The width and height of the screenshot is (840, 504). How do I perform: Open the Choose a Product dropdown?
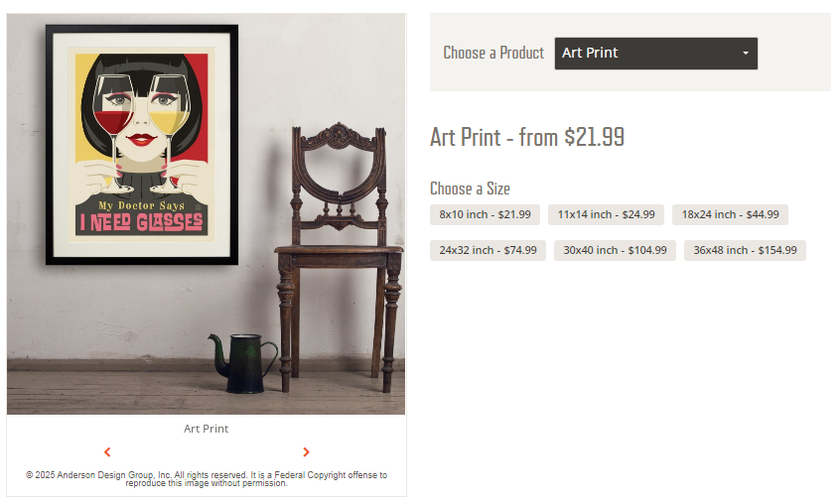(655, 53)
